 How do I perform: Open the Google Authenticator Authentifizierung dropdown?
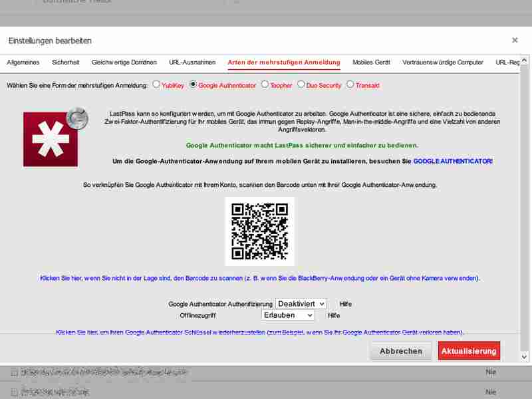301,304
